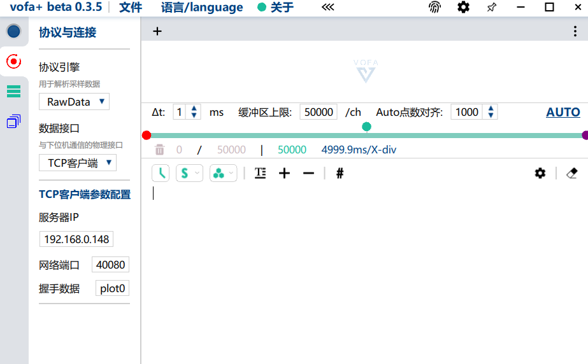Open the stacked windows widget panel icon
This screenshot has height=364, width=588.
[13, 122]
